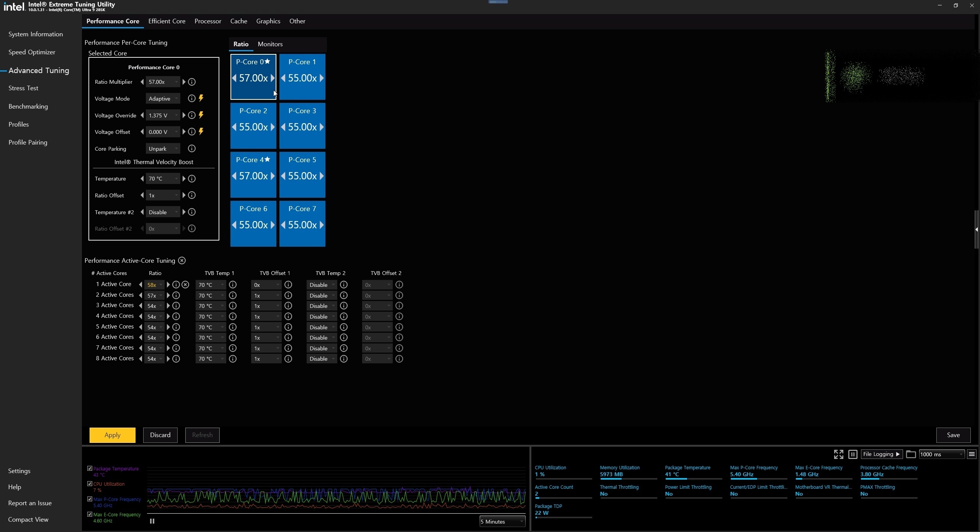Click the revert X icon on 1 Active Core row
Image resolution: width=980 pixels, height=532 pixels.
[185, 285]
